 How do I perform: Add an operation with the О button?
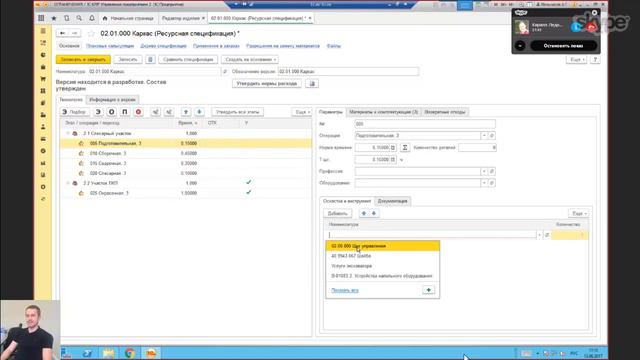[x=111, y=112]
